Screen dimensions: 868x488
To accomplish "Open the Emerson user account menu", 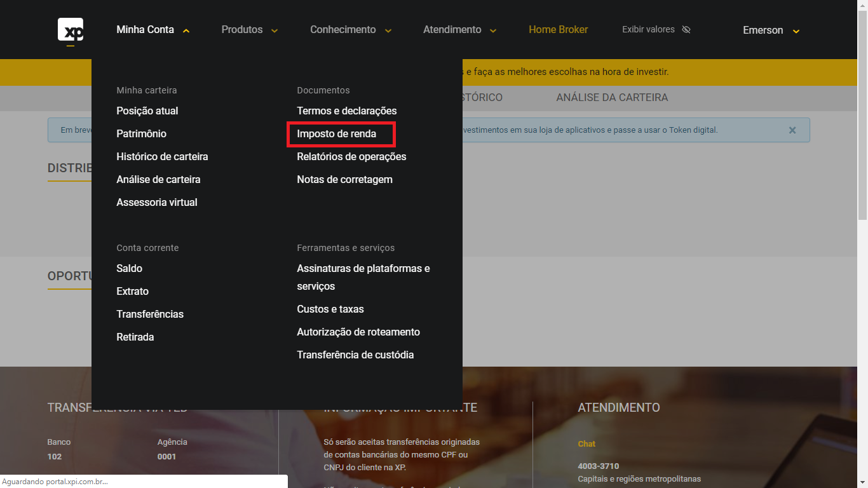I will (770, 30).
